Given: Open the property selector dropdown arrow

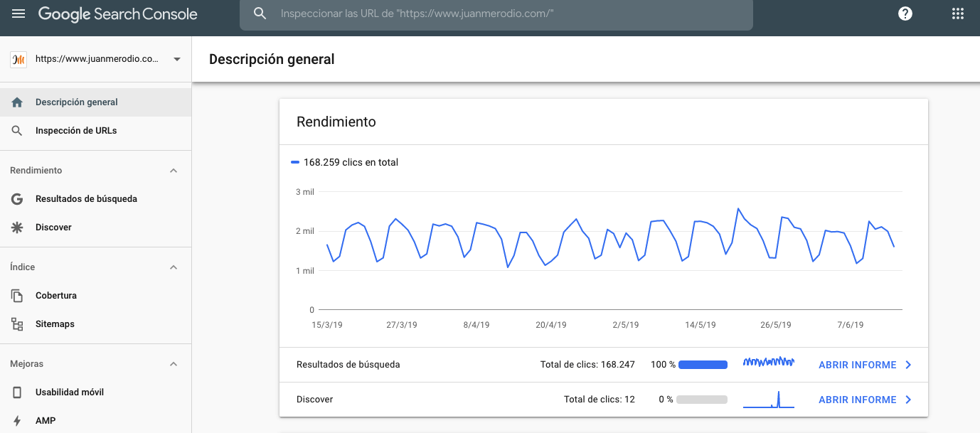Looking at the screenshot, I should click(177, 60).
